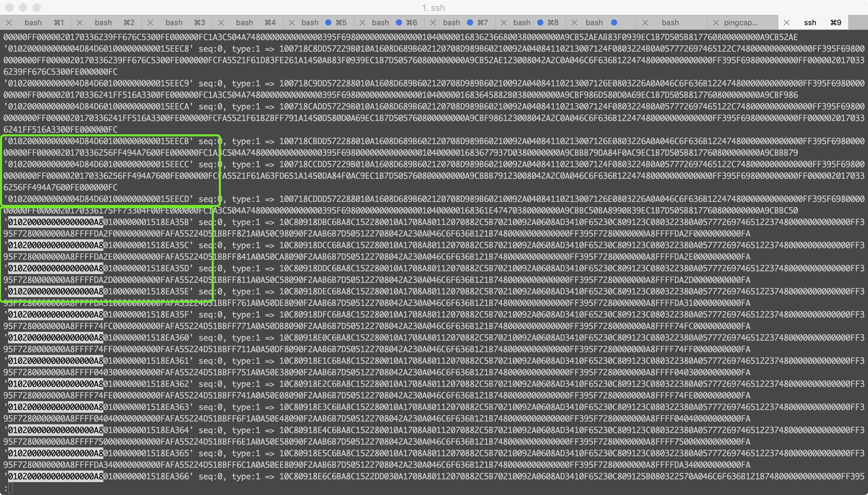Open the bash ⌘8 tab
Viewport: 868px width, 495px height.
[522, 23]
